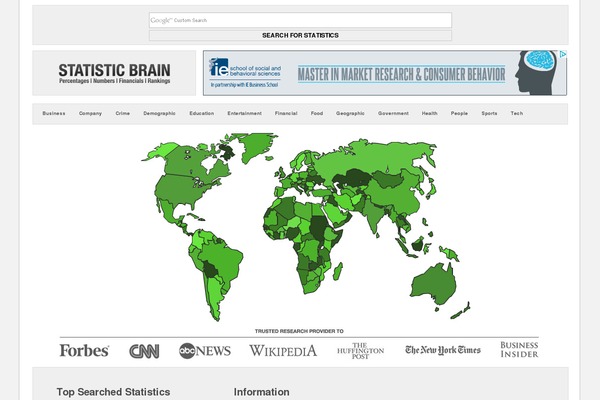This screenshot has height=400, width=600.
Task: Open the Government menu category
Action: pyautogui.click(x=393, y=113)
